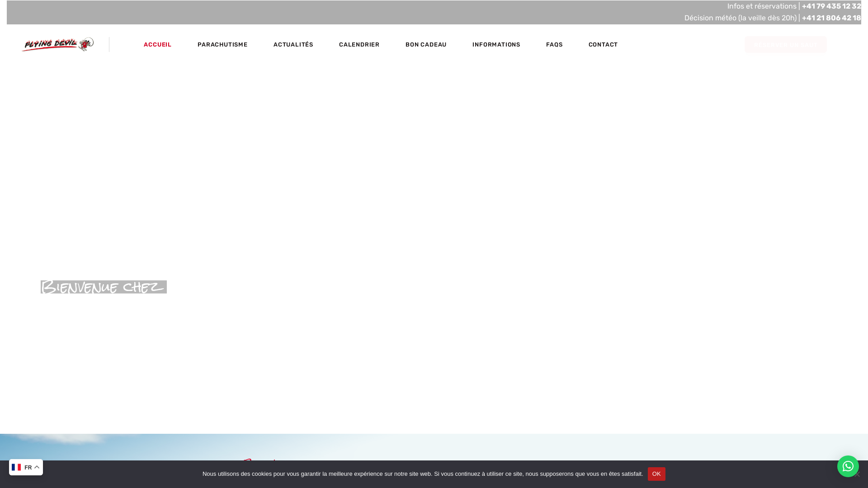Click the cookie notice text

pos(422,474)
